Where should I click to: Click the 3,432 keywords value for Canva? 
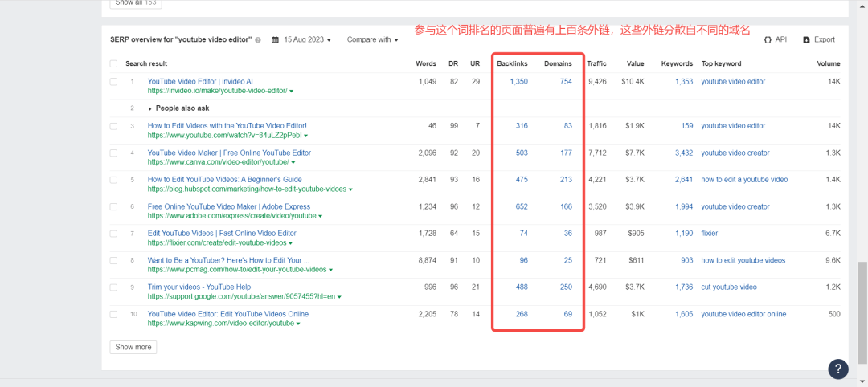coord(684,153)
